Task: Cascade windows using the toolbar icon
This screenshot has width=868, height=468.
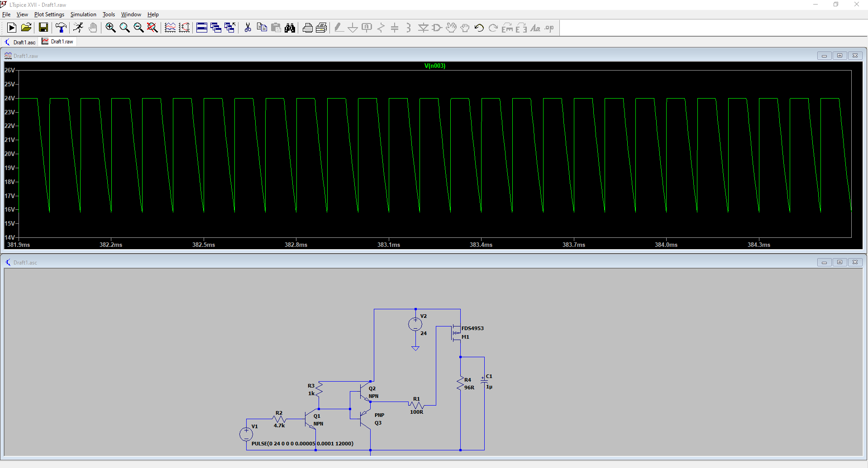Action: [x=216, y=28]
